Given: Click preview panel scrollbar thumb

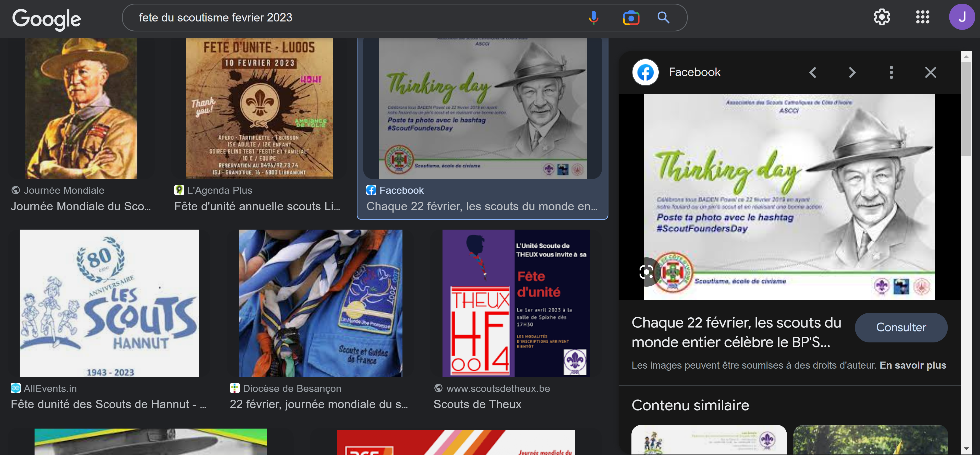Looking at the screenshot, I should click(966, 109).
